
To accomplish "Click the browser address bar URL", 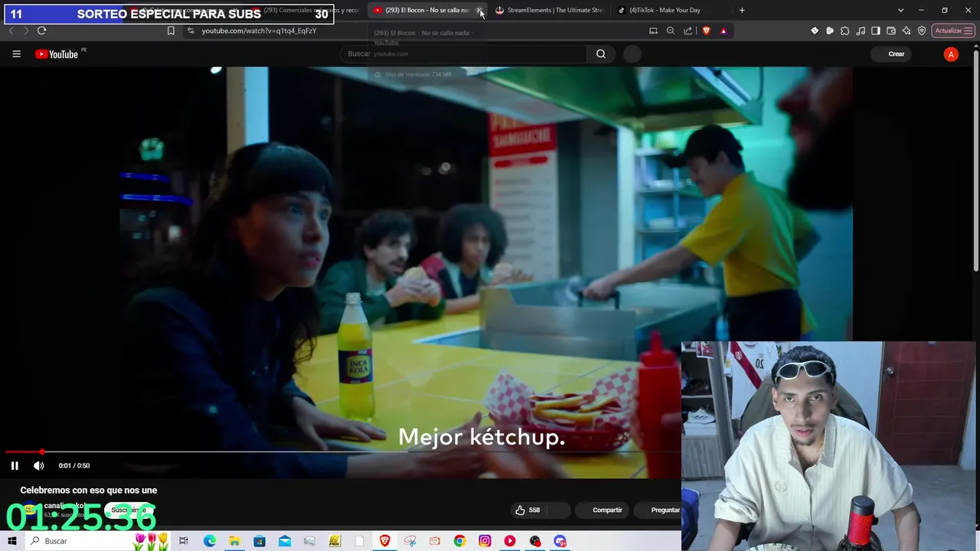I will point(259,31).
